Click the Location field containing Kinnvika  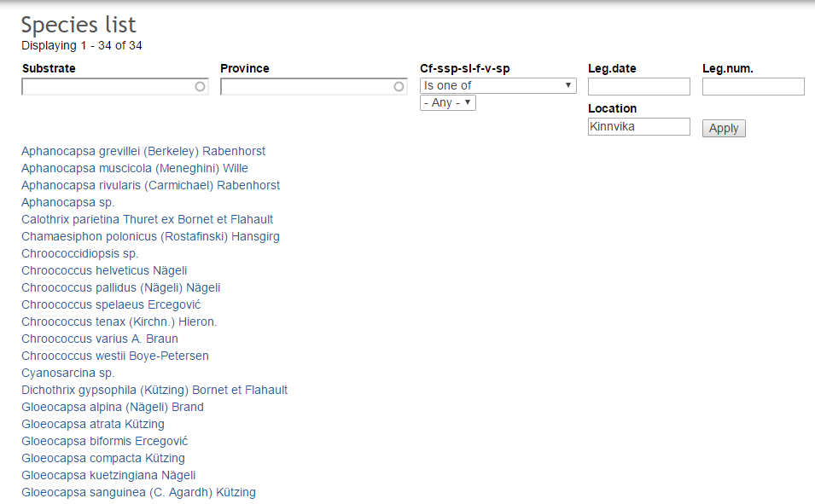(x=638, y=126)
